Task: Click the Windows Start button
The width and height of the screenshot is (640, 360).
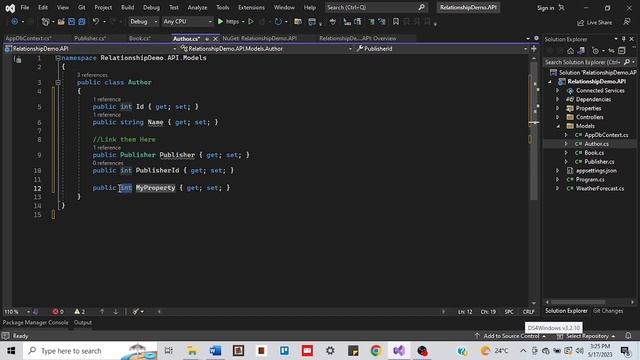Action: coord(11,351)
